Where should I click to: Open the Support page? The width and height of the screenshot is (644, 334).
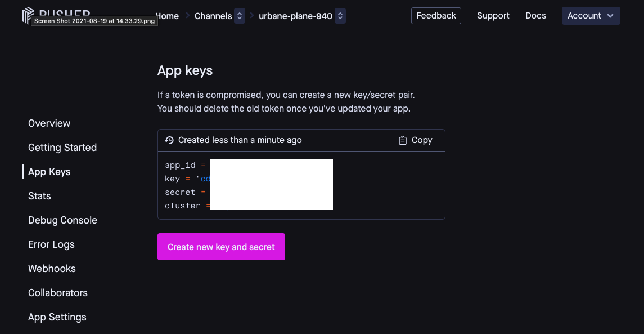493,16
